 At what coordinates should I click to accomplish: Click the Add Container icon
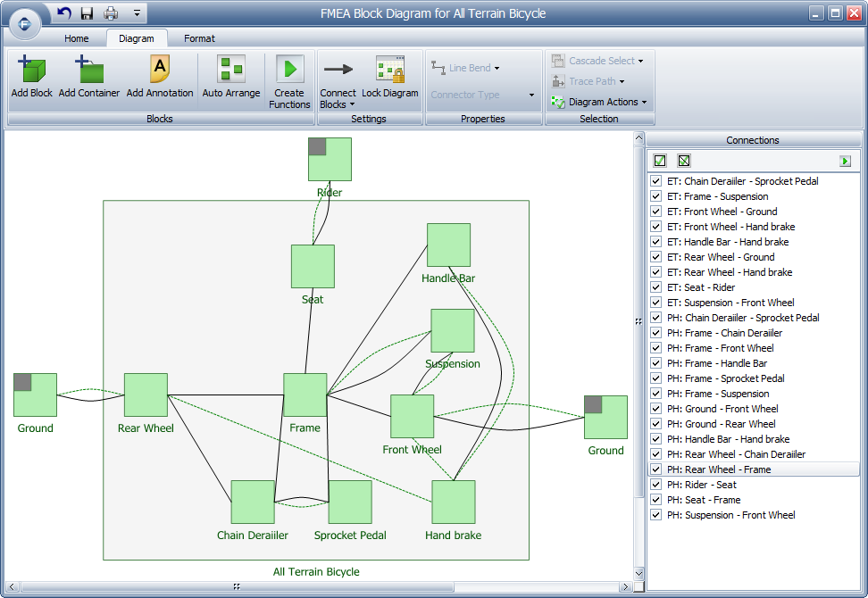pyautogui.click(x=89, y=71)
